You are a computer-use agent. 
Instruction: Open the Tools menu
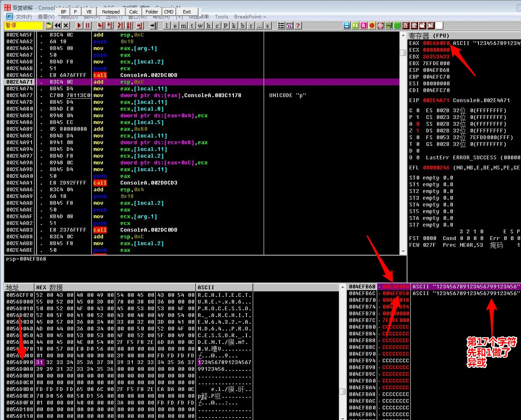point(221,17)
